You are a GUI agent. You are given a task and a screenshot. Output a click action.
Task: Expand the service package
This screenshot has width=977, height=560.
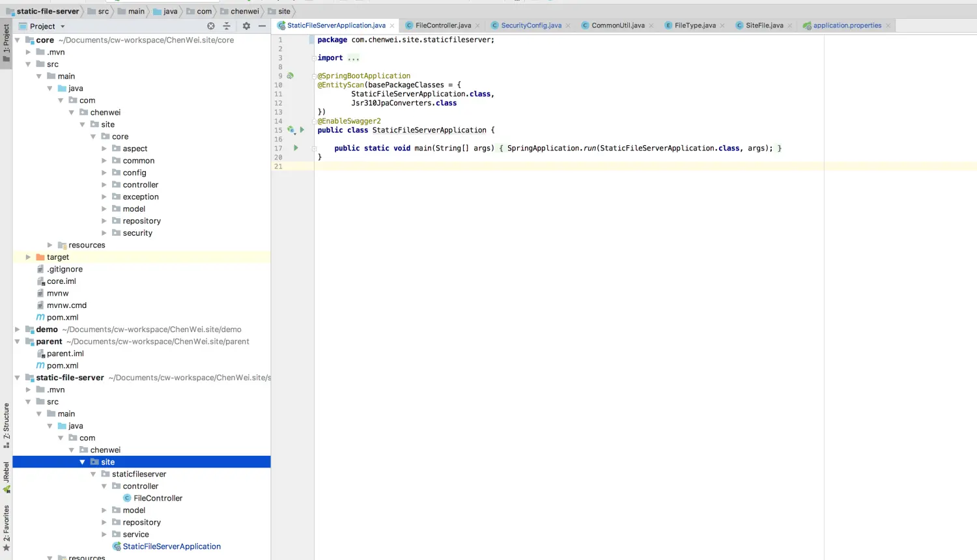pos(104,535)
